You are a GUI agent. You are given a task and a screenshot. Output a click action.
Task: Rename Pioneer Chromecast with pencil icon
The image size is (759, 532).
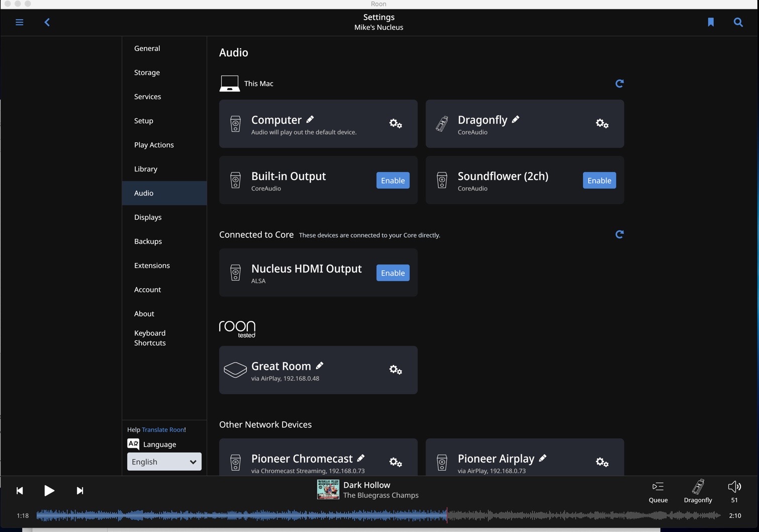point(361,458)
